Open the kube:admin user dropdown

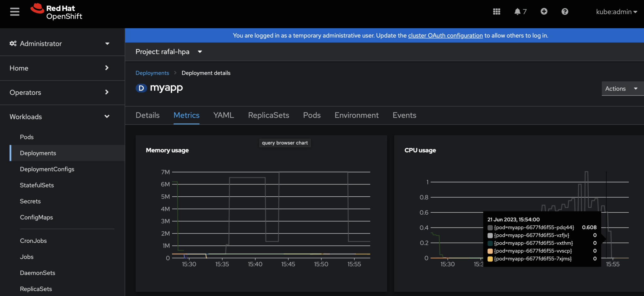pyautogui.click(x=616, y=12)
